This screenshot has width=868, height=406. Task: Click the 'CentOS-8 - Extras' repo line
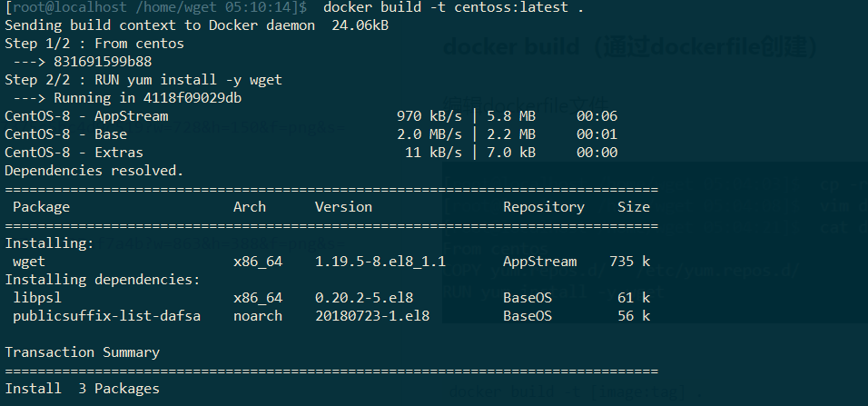tap(74, 153)
